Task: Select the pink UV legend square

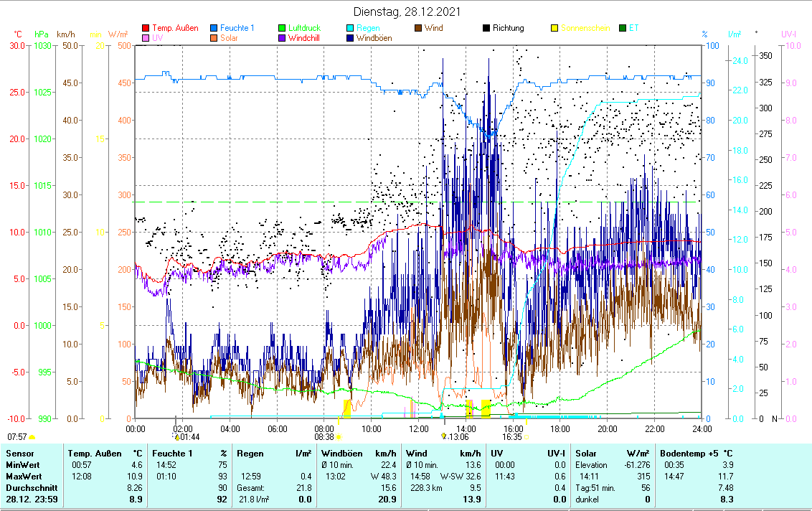Action: tap(146, 38)
